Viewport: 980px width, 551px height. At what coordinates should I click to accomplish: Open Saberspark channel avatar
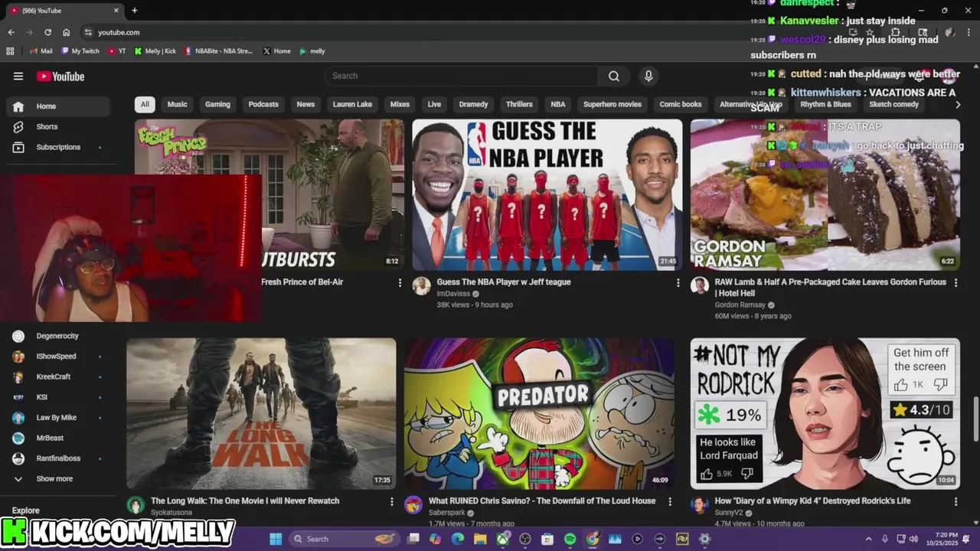[413, 504]
